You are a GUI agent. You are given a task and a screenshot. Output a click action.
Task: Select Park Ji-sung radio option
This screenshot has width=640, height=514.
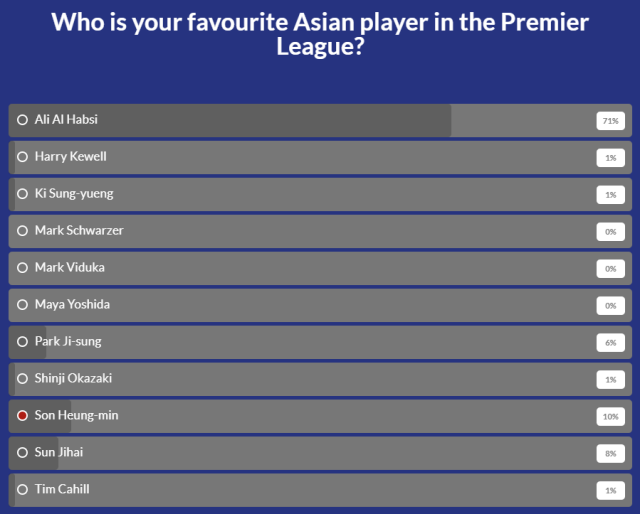click(x=22, y=342)
